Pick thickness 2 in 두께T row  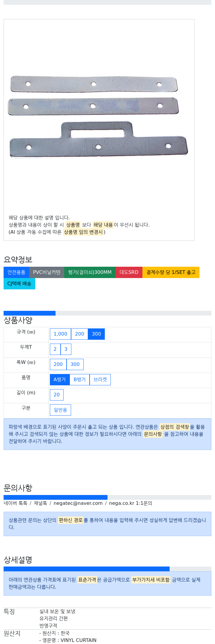55,349
